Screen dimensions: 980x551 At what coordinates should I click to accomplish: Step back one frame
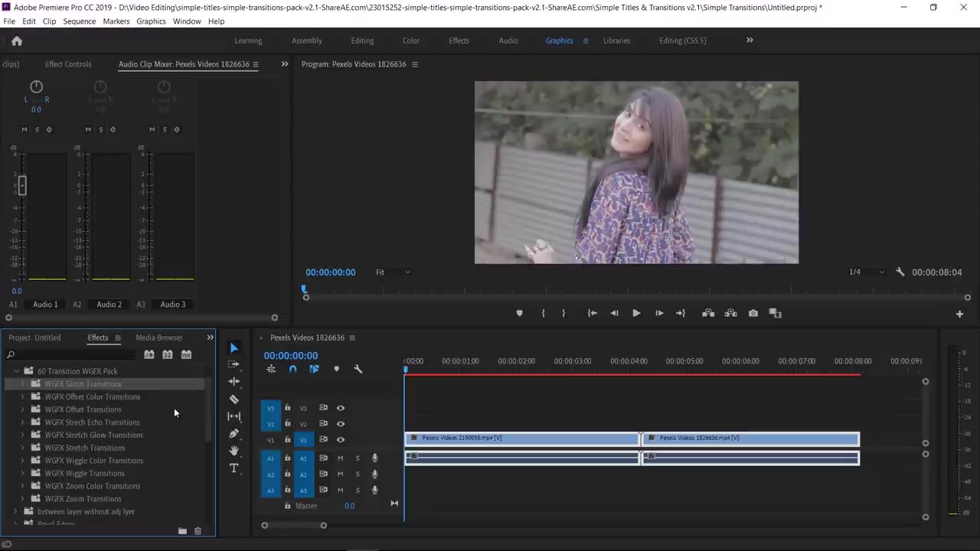(x=614, y=313)
